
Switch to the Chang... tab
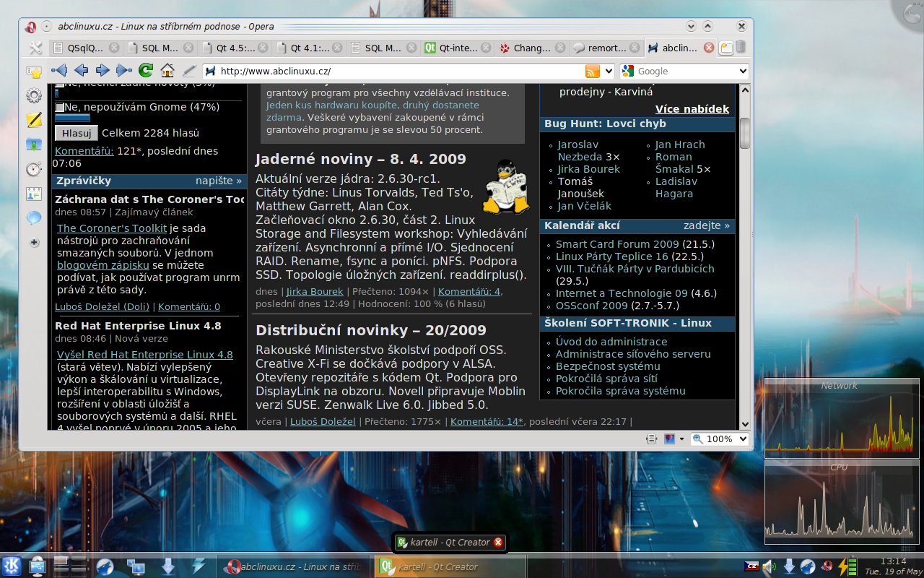click(x=533, y=48)
